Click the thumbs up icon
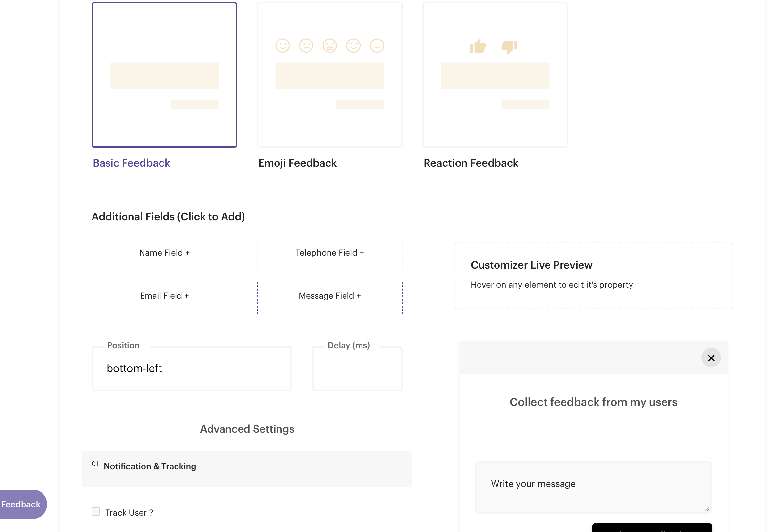774x532 pixels. pos(478,46)
